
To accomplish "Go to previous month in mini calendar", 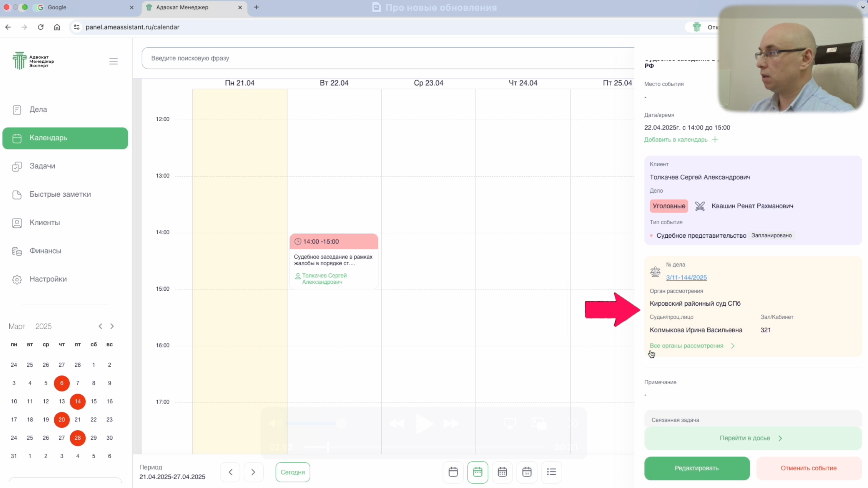I will click(x=100, y=326).
